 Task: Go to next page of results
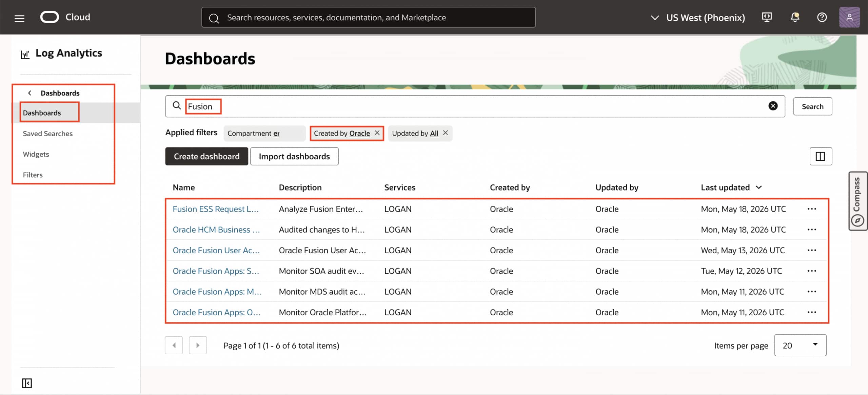click(x=198, y=345)
